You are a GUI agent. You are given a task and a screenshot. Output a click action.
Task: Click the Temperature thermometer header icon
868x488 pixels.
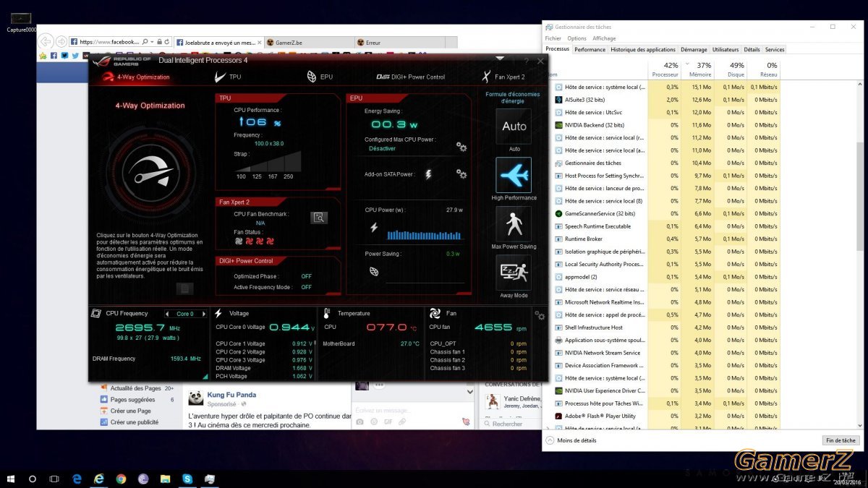pos(327,314)
